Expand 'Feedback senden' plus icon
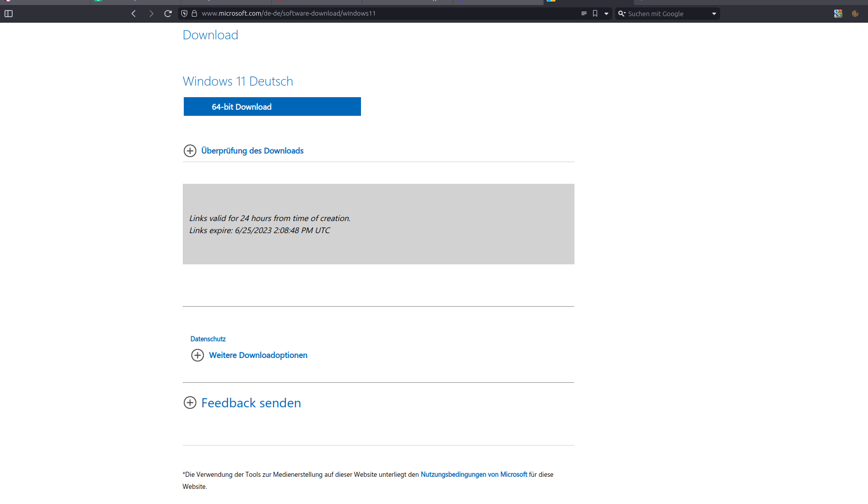The image size is (868, 504). click(x=190, y=402)
